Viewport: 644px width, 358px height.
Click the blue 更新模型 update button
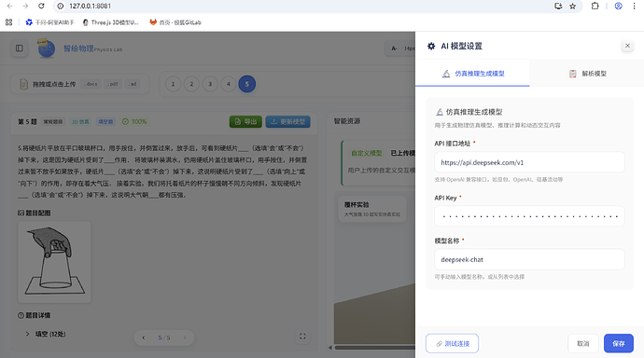pyautogui.click(x=287, y=122)
